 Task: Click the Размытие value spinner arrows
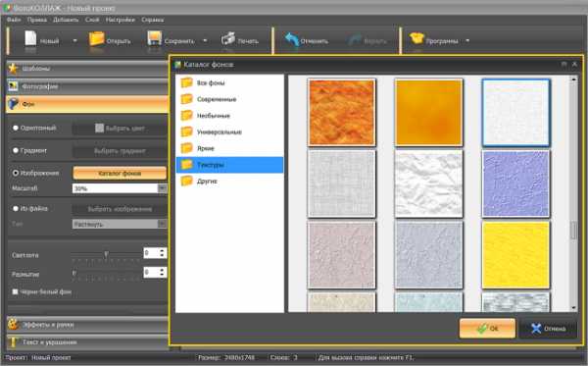point(162,272)
